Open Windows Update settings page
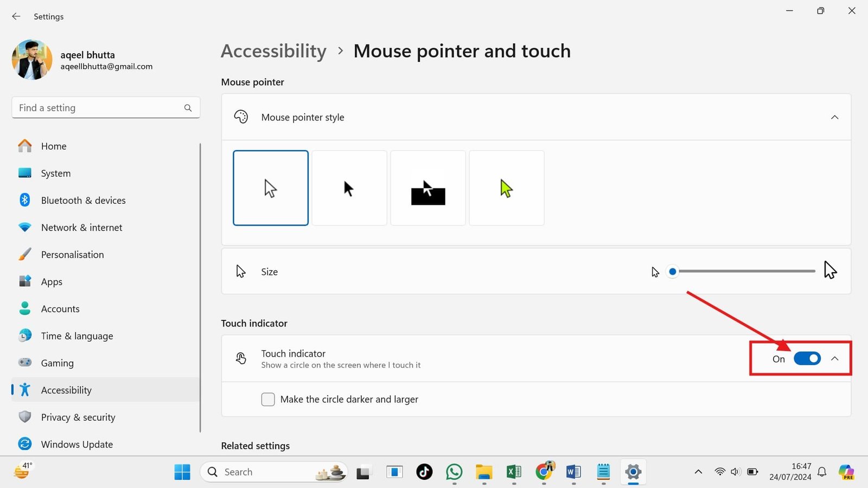This screenshot has width=868, height=488. coord(76,445)
